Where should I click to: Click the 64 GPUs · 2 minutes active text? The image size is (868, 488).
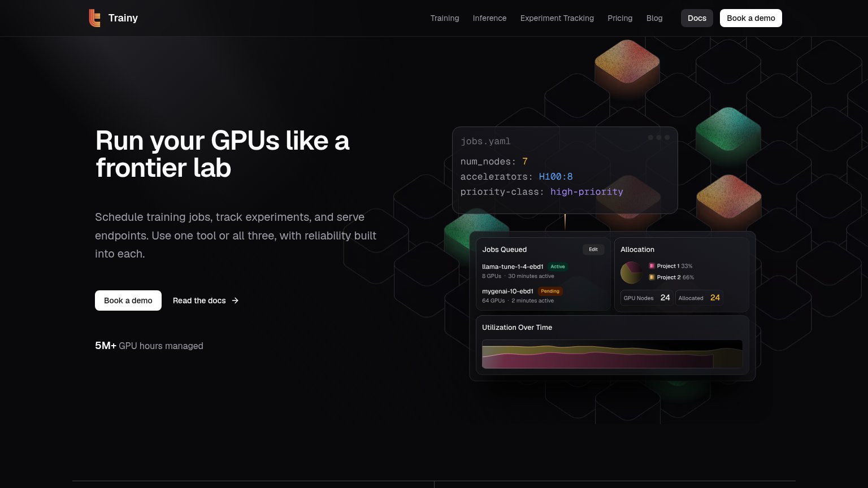click(518, 301)
